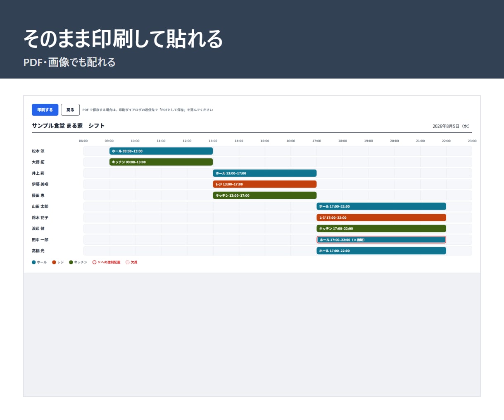Click the 20:00 time axis label
This screenshot has height=420, width=504.
(x=395, y=141)
